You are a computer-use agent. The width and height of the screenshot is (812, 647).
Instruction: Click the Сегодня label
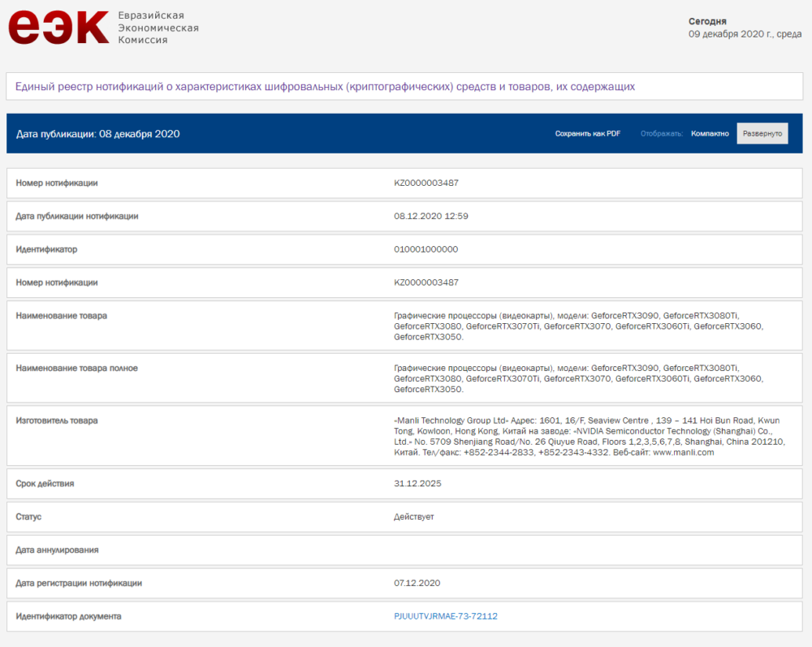707,21
